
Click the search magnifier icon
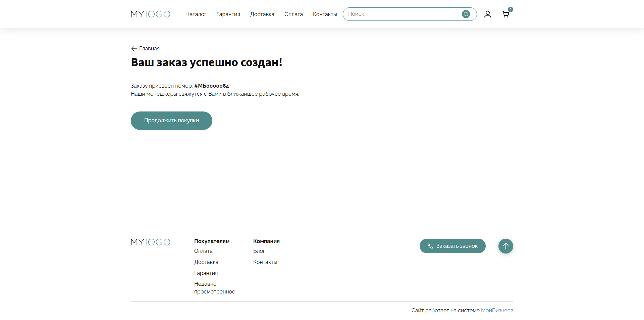pyautogui.click(x=466, y=14)
